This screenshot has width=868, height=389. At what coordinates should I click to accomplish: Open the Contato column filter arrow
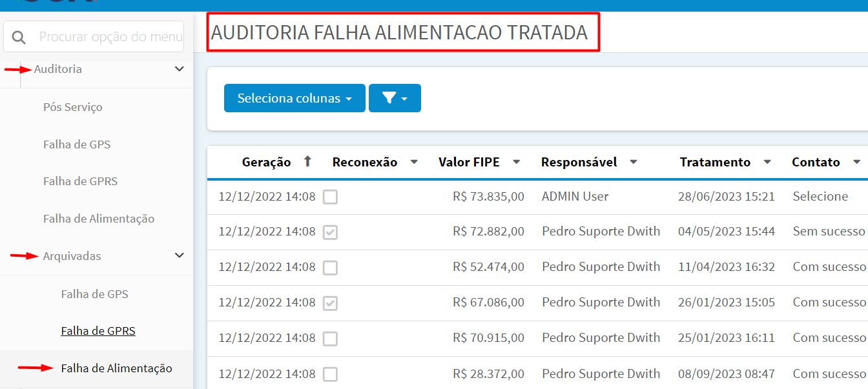pyautogui.click(x=856, y=162)
